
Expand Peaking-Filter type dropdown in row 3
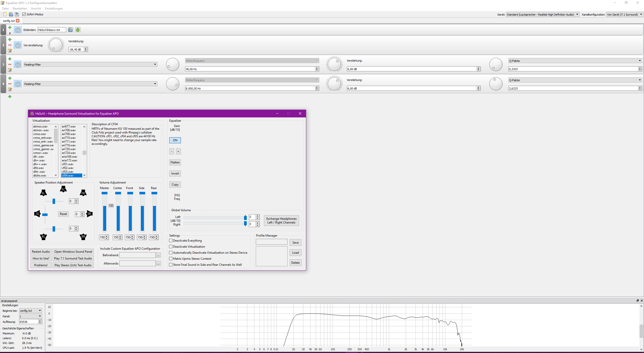coord(155,64)
